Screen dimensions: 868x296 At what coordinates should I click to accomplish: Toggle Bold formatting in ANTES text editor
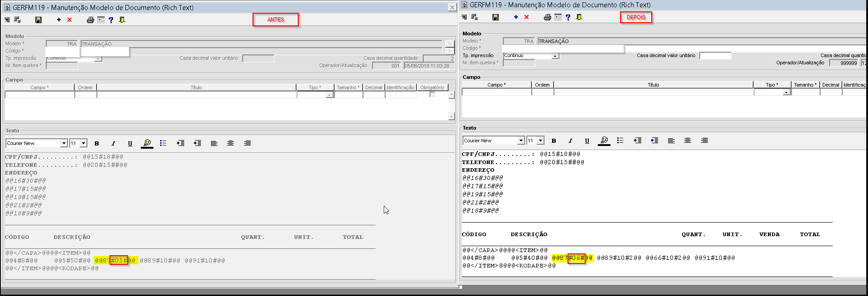(x=96, y=144)
